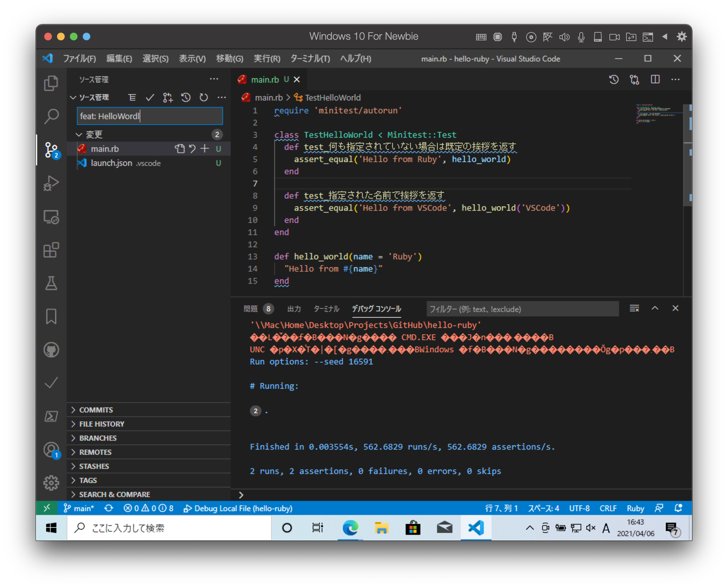Split the editor using the split icon
Screen dimensions: 728x588
point(655,80)
